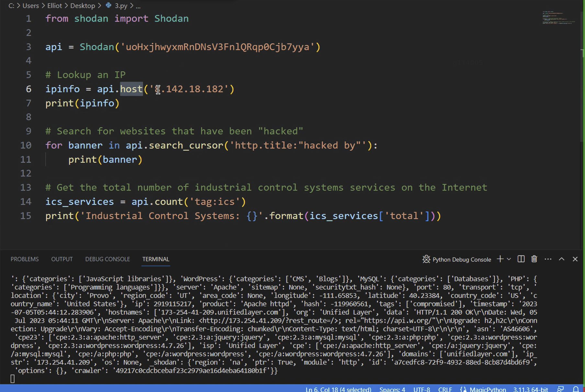Open the launch profile dropdown chevron
Viewport: 585px width, 392px height.
click(x=509, y=259)
